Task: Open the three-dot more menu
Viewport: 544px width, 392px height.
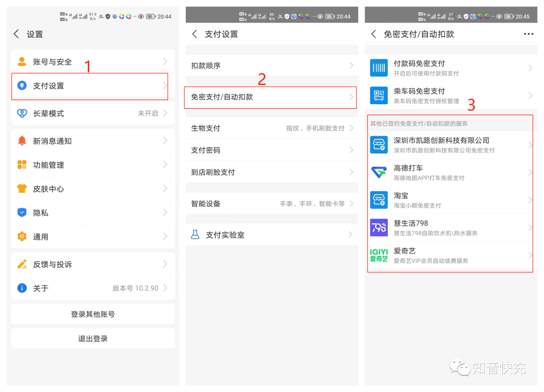Action: click(x=528, y=34)
